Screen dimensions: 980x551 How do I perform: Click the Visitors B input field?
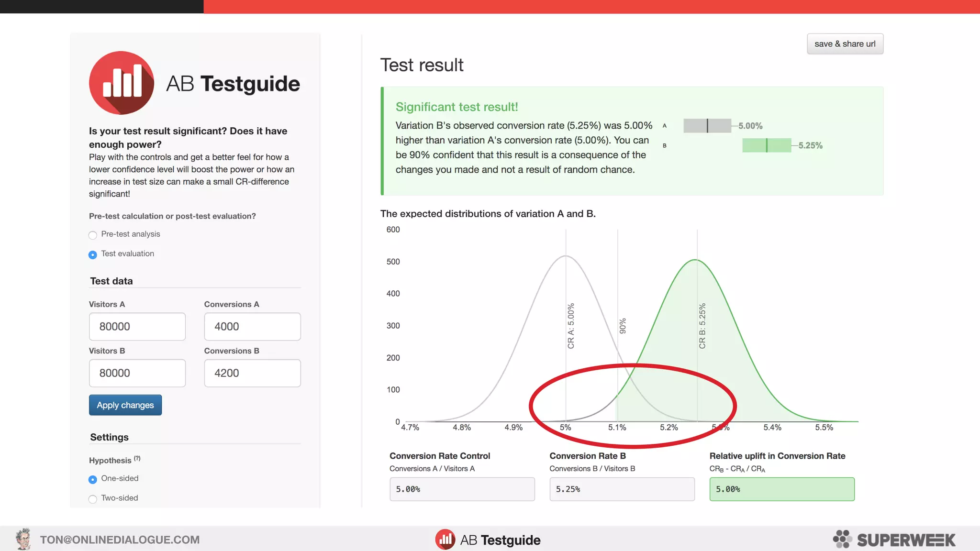[137, 373]
